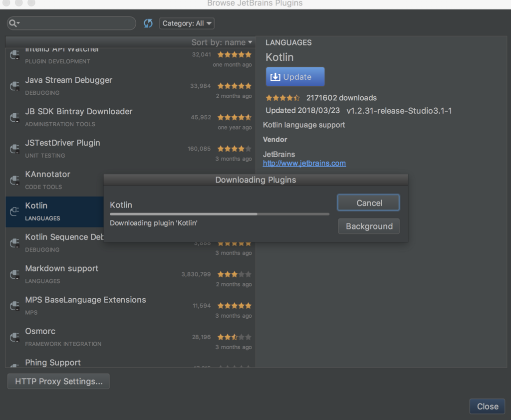Send the download to Background
The width and height of the screenshot is (511, 420).
(369, 226)
